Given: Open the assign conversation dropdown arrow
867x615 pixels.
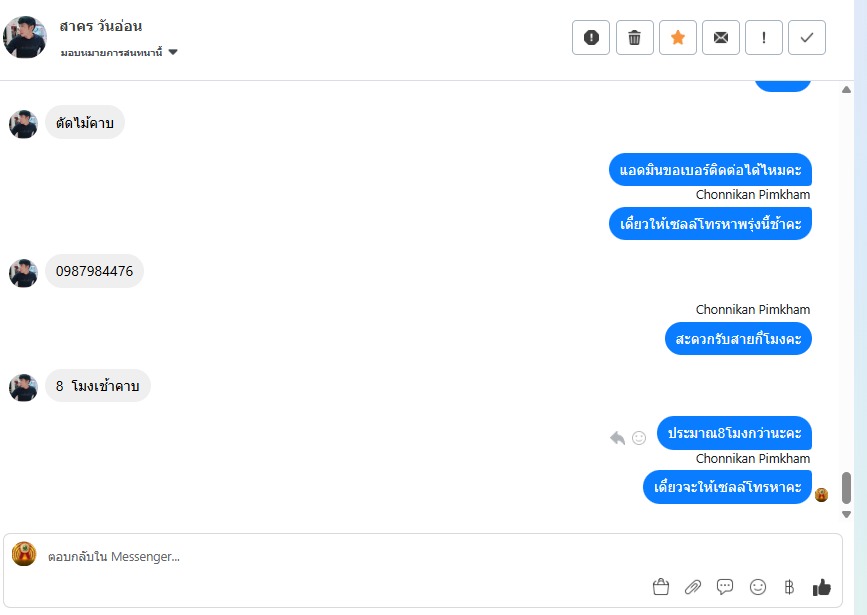Looking at the screenshot, I should point(173,52).
